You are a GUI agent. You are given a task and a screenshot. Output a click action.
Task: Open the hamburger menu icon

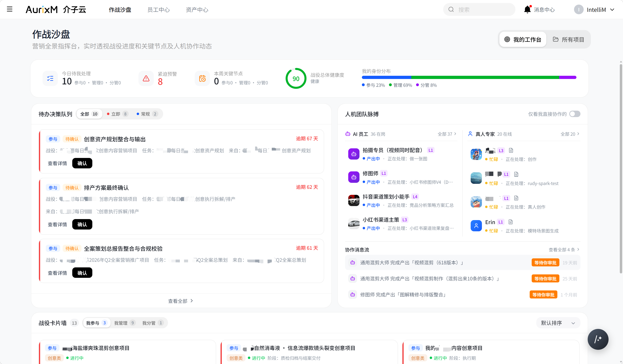[10, 9]
